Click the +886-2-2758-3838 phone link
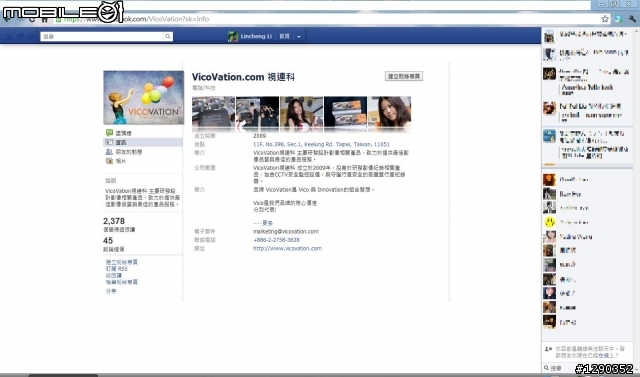Image resolution: width=640 pixels, height=377 pixels. pos(276,240)
